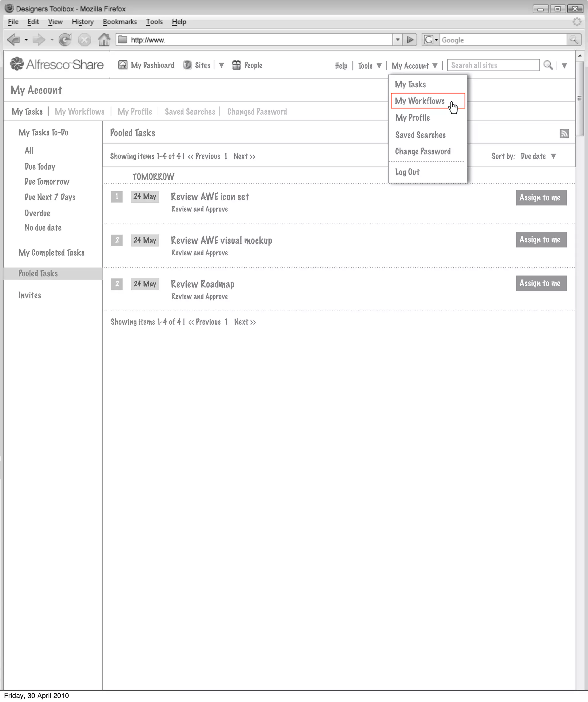Click the browser Reload icon
Screen dimensions: 588x702
[x=65, y=40]
